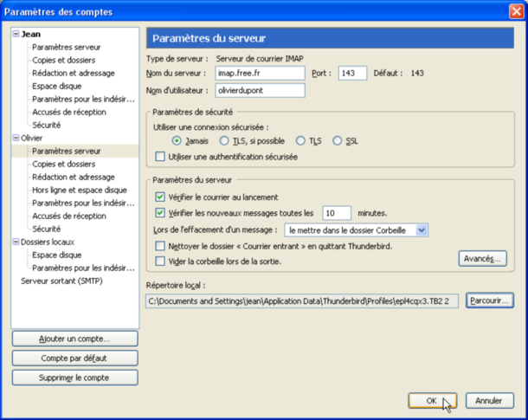Select the Jamais security radio button

(177, 141)
